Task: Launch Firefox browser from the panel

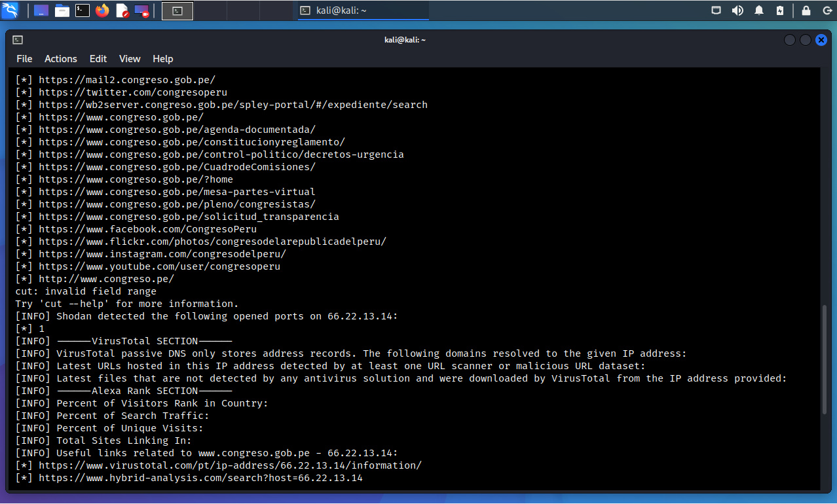Action: 102,10
